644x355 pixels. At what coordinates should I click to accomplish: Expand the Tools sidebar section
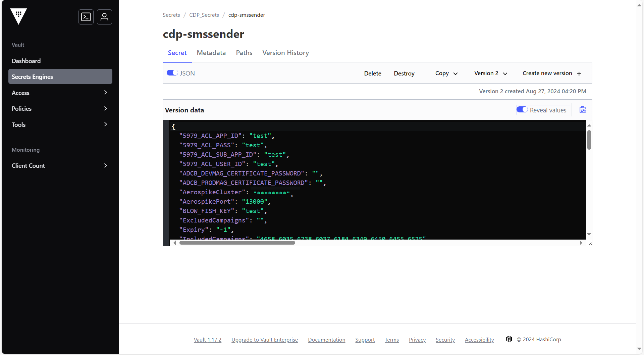tap(60, 124)
